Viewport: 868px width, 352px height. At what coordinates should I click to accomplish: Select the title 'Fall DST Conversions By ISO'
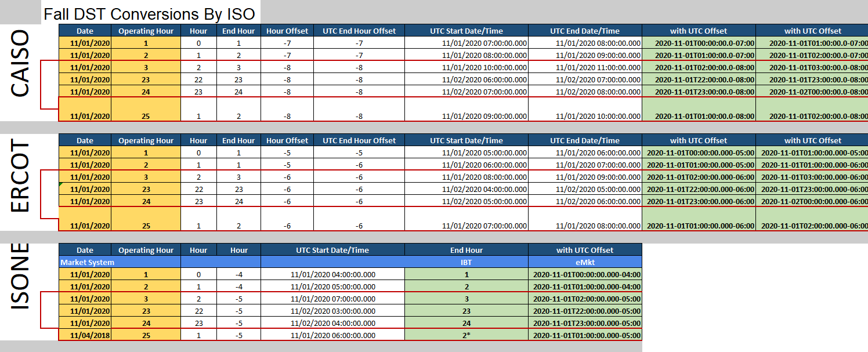coord(149,13)
